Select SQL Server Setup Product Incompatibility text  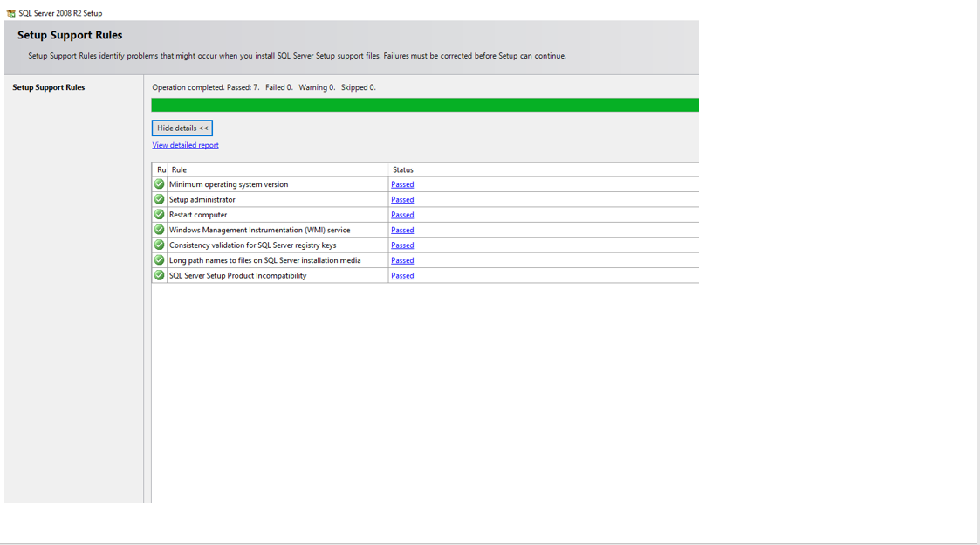point(238,275)
